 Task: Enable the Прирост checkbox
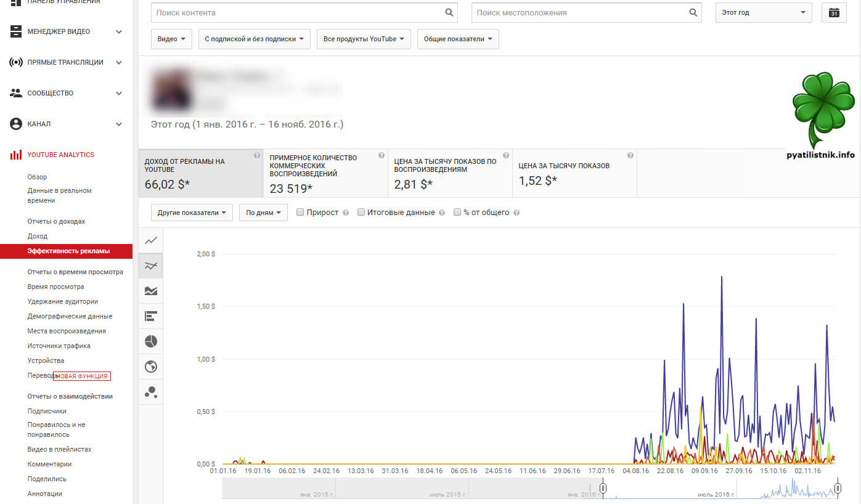click(x=300, y=212)
